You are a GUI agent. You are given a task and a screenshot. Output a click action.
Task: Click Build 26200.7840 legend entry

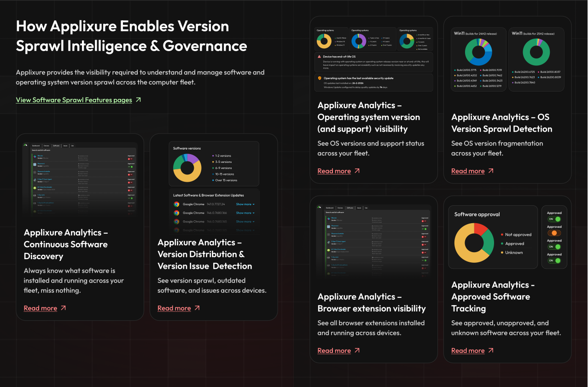[x=524, y=82]
